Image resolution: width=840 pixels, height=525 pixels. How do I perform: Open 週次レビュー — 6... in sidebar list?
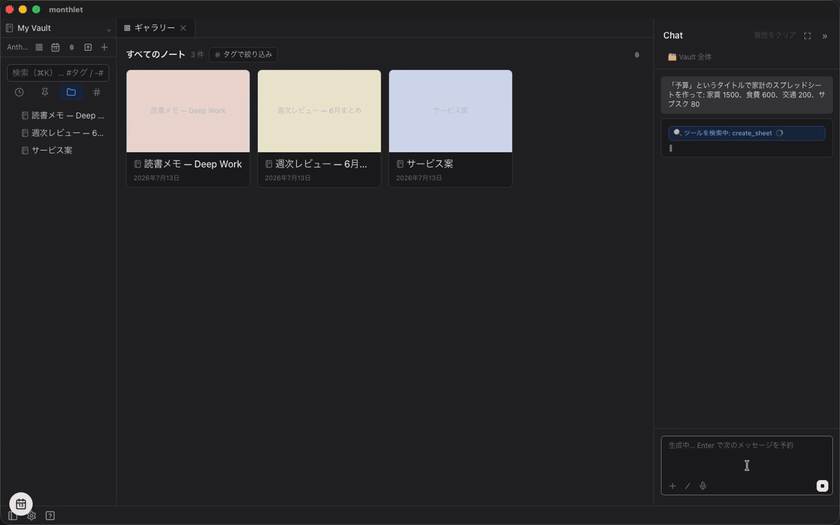63,133
